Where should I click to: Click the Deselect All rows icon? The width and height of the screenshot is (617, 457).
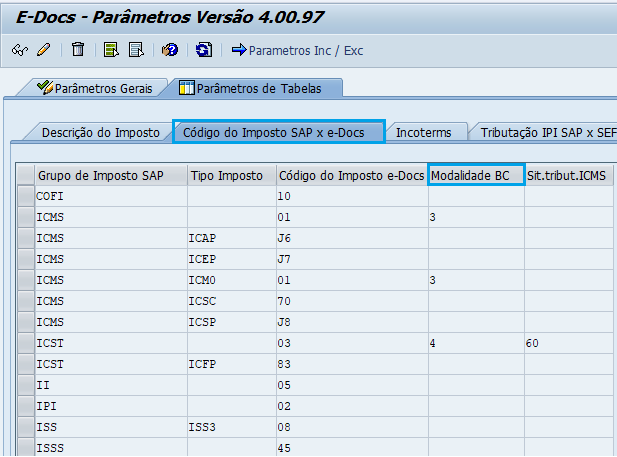click(136, 50)
